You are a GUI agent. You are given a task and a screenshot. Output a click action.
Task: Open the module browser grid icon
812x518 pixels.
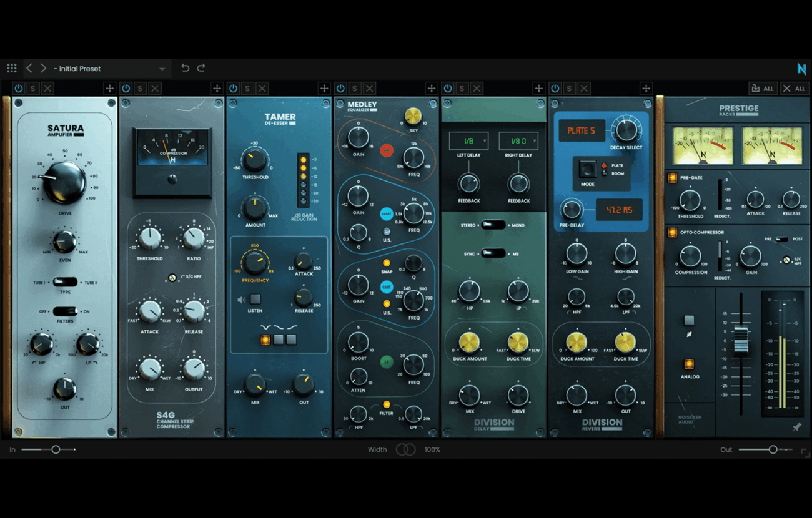click(11, 68)
